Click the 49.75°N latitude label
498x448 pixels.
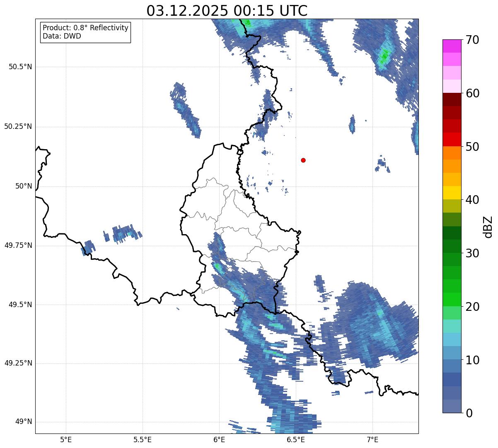[18, 245]
